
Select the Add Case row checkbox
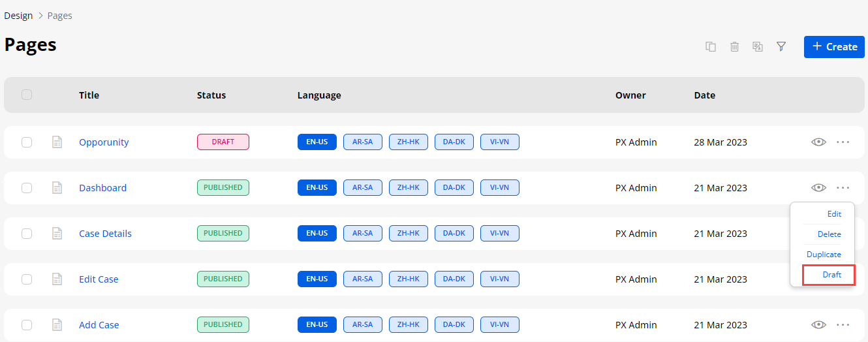(27, 325)
